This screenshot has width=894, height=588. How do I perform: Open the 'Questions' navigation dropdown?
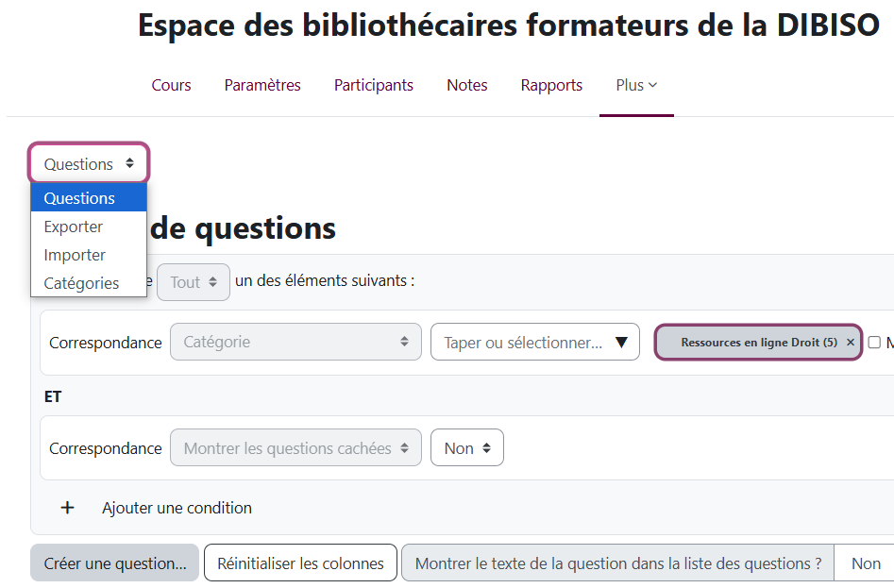pos(88,162)
